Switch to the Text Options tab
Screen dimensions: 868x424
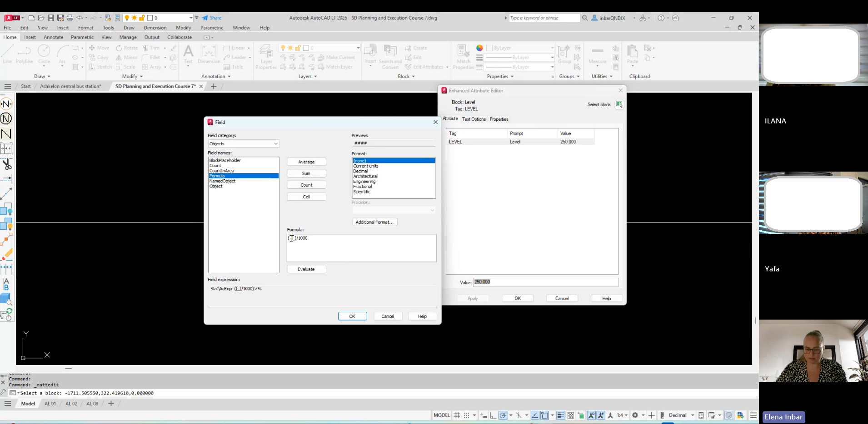(474, 119)
